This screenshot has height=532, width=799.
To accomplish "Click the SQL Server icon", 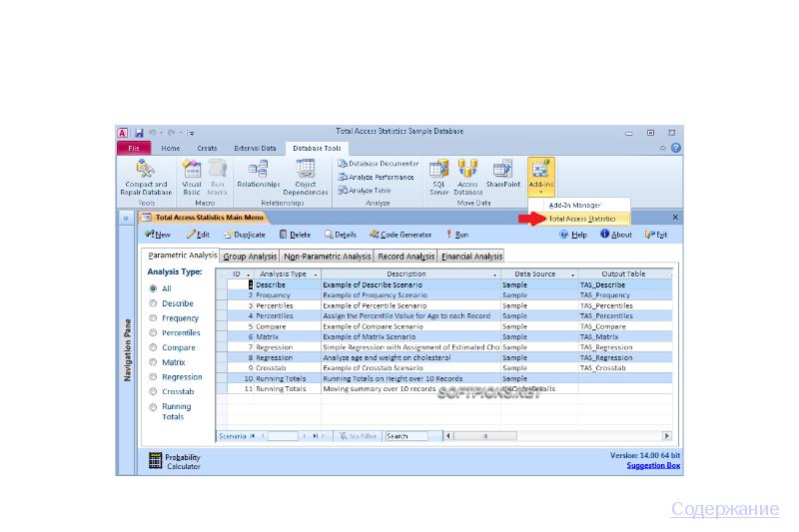I will 439,170.
